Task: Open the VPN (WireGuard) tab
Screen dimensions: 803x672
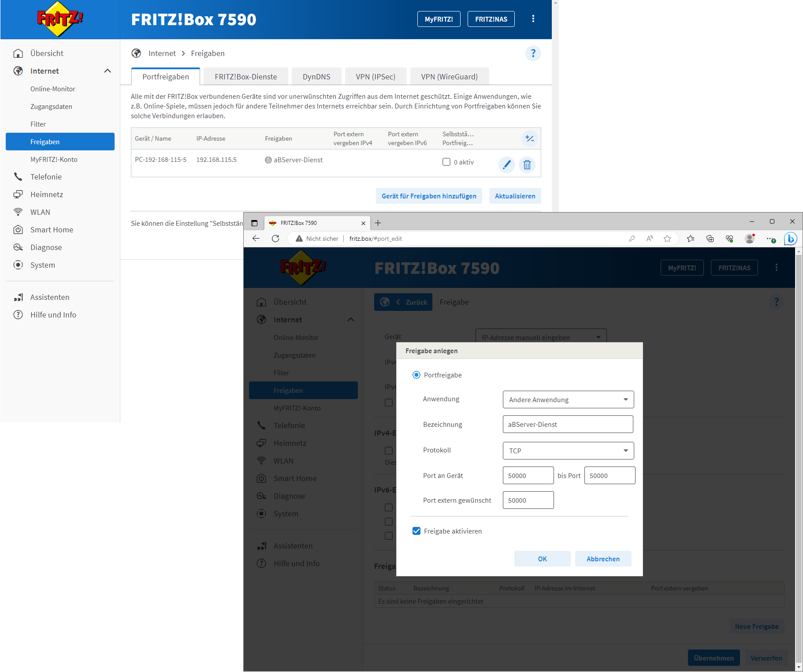Action: point(450,77)
